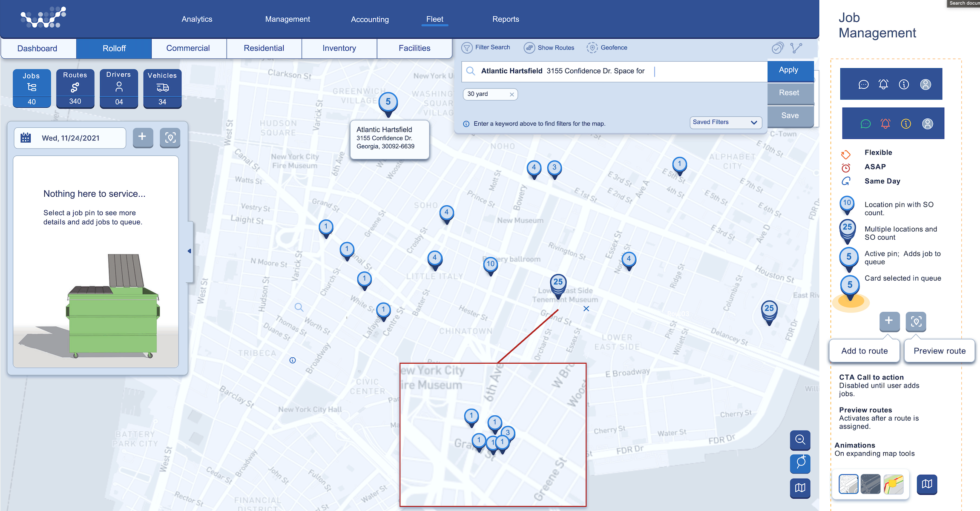
Task: Click the plus add-to-route button by date
Action: pyautogui.click(x=143, y=138)
